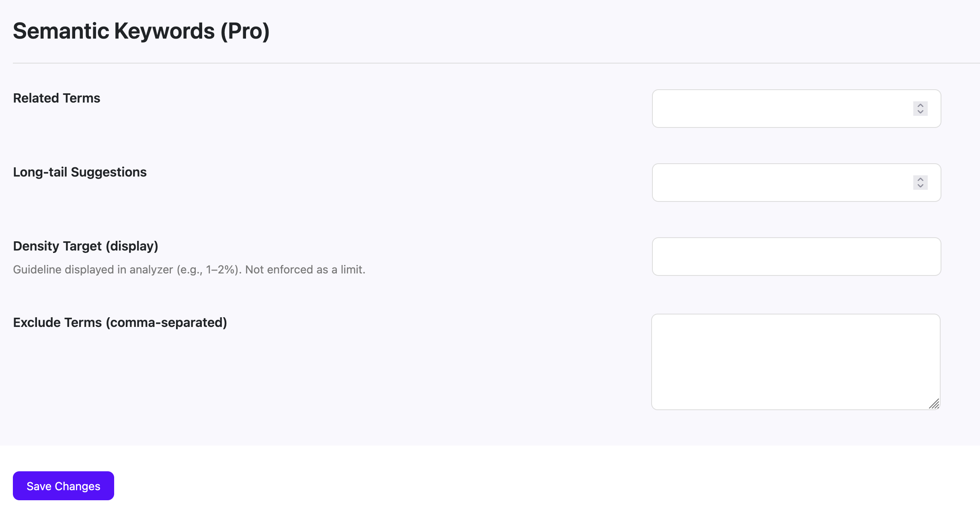980x530 pixels.
Task: Click the Density Target (display) label
Action: [x=86, y=246]
